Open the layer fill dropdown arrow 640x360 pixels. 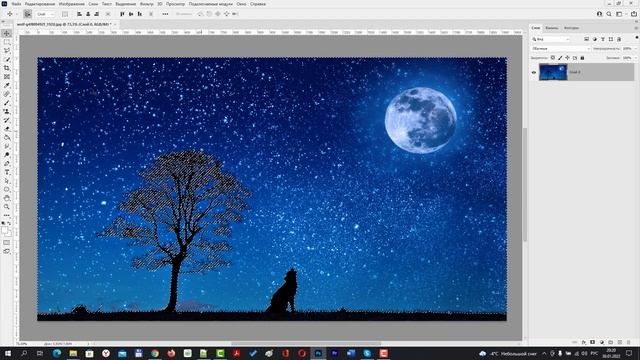pos(636,58)
